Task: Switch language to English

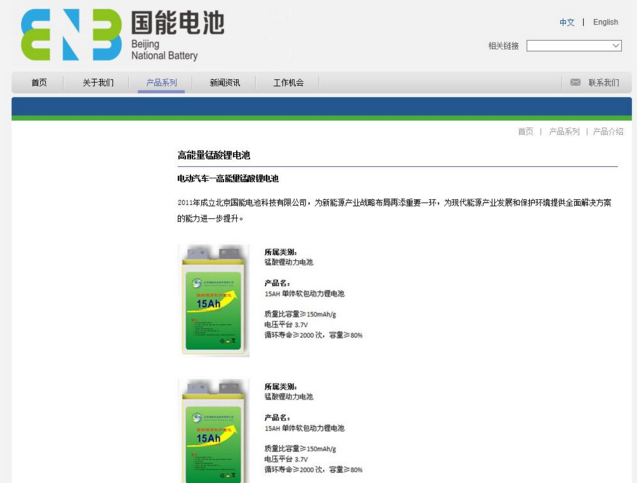Action: click(x=605, y=22)
